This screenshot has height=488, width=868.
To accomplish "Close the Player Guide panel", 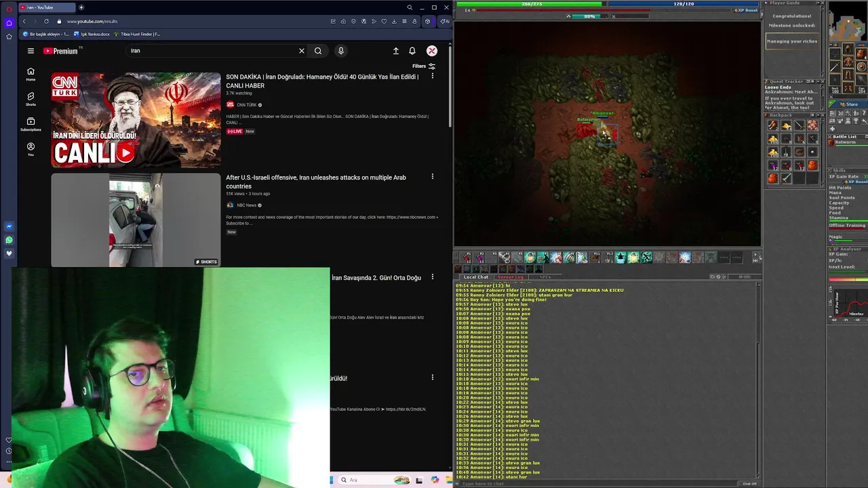I will (823, 3).
